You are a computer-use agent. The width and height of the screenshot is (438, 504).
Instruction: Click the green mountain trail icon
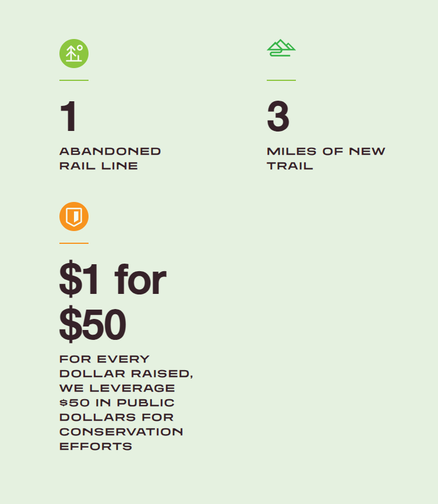(281, 48)
